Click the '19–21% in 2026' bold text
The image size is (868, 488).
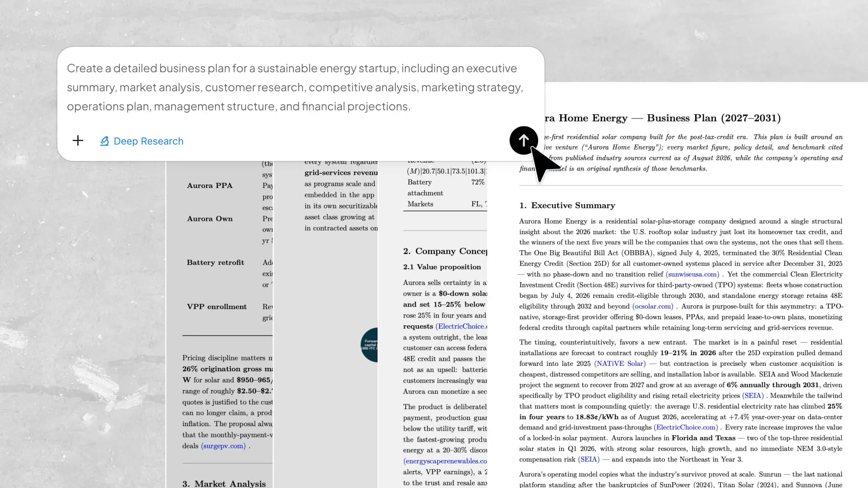tap(688, 353)
